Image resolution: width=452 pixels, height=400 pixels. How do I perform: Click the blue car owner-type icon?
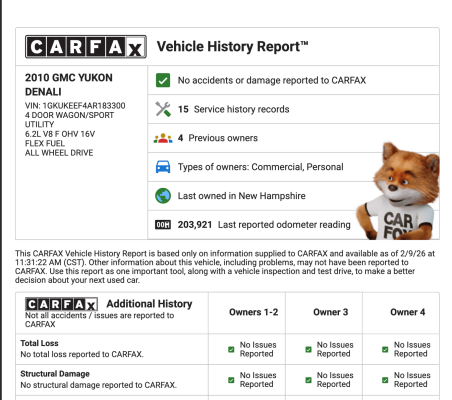[x=163, y=167]
